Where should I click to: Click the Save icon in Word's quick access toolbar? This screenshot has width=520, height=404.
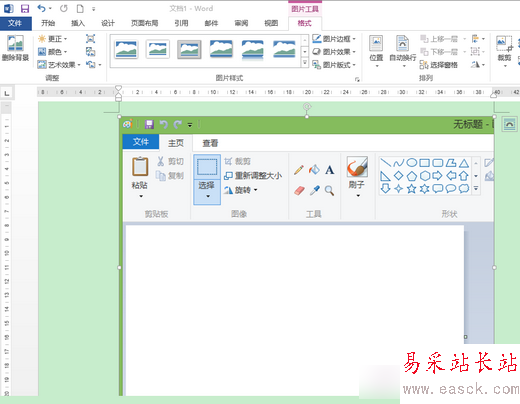pos(25,8)
